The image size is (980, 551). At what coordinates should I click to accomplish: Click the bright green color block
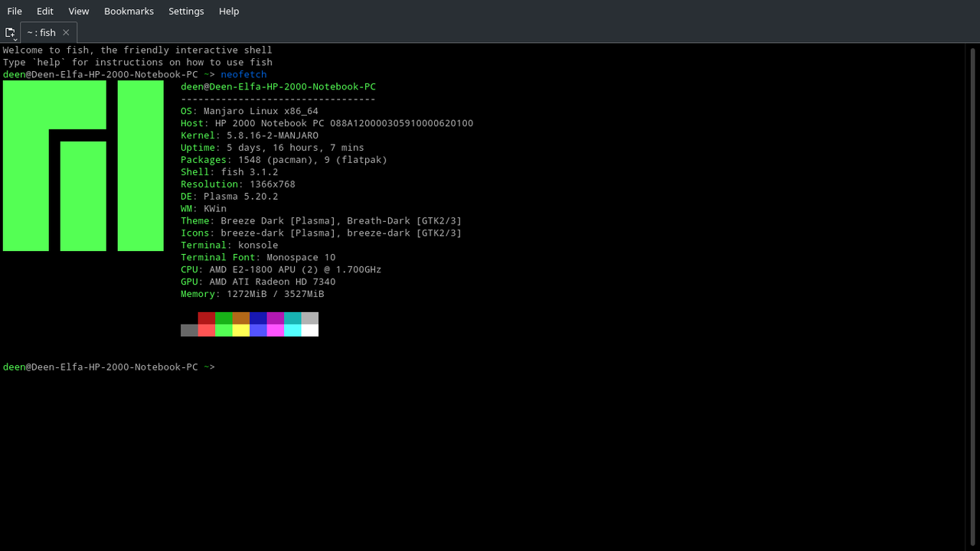224,330
